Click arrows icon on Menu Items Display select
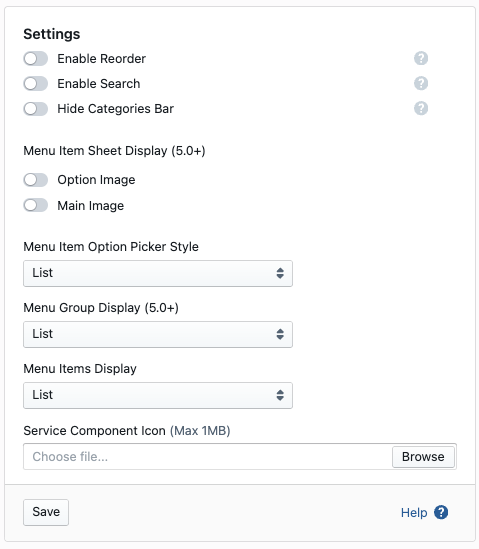 (x=280, y=395)
